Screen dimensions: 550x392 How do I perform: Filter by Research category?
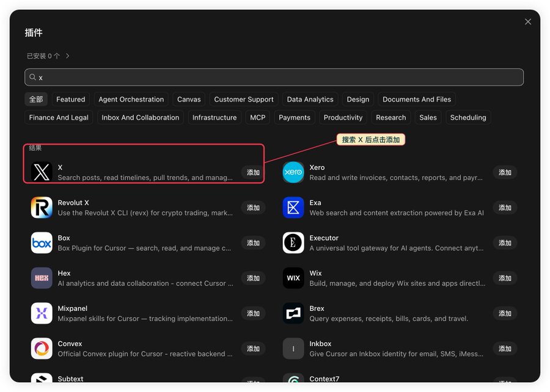(391, 117)
